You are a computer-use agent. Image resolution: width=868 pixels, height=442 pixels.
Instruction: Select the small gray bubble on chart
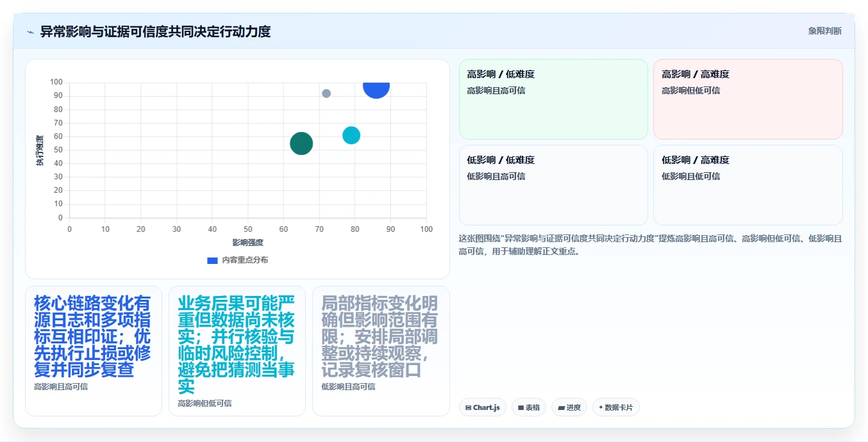point(326,94)
